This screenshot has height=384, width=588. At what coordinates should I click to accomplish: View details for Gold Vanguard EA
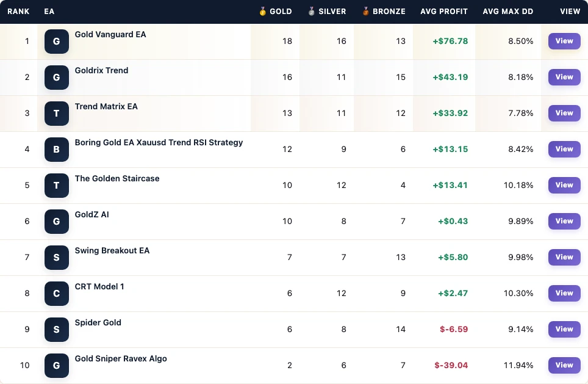564,41
